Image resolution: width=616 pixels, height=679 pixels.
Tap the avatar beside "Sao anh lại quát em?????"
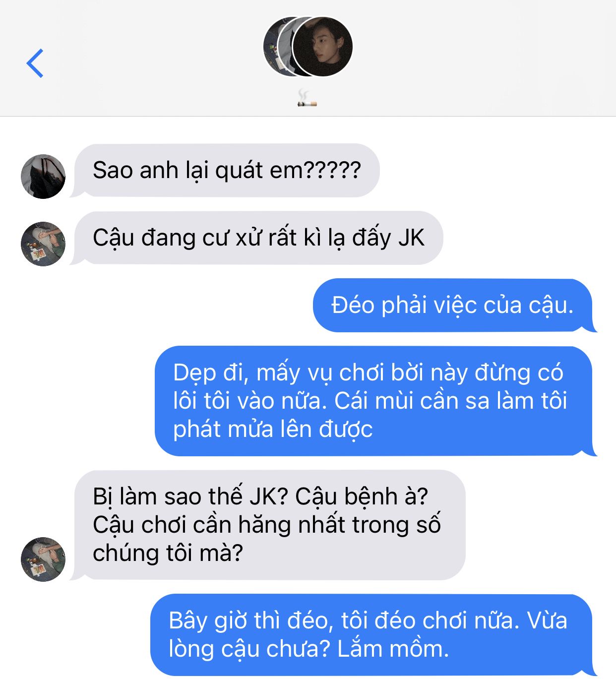[x=43, y=177]
